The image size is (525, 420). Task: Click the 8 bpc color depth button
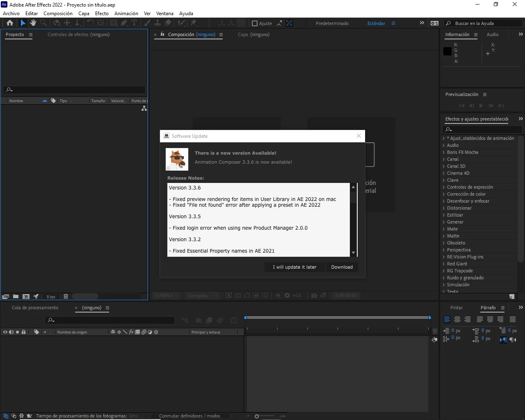coord(51,297)
